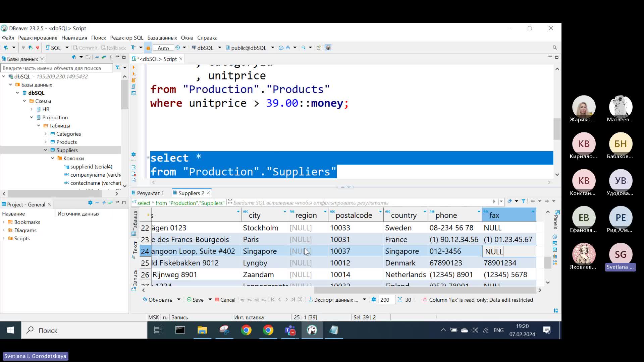Collapse the Production schema node

(x=32, y=117)
